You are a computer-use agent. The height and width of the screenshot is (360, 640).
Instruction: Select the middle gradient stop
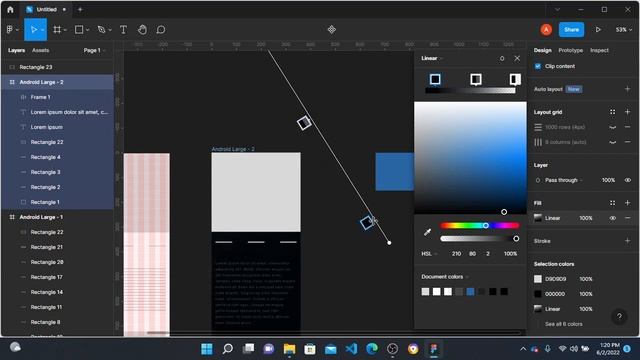tap(476, 79)
